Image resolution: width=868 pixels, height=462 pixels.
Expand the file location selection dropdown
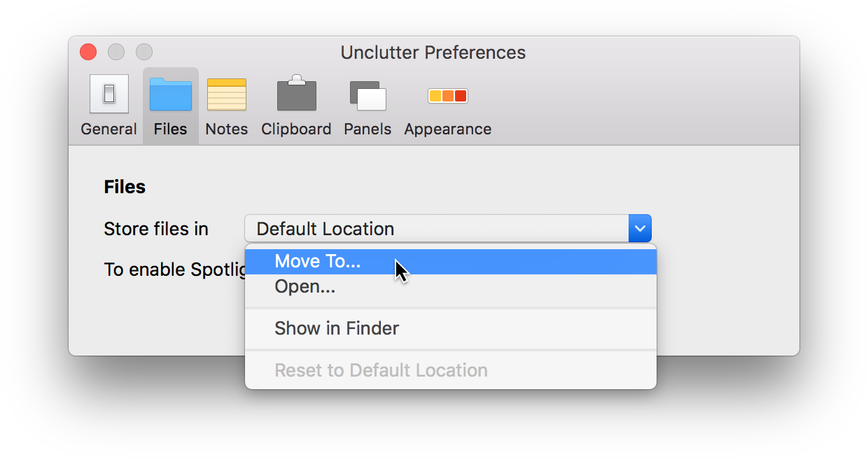tap(639, 228)
